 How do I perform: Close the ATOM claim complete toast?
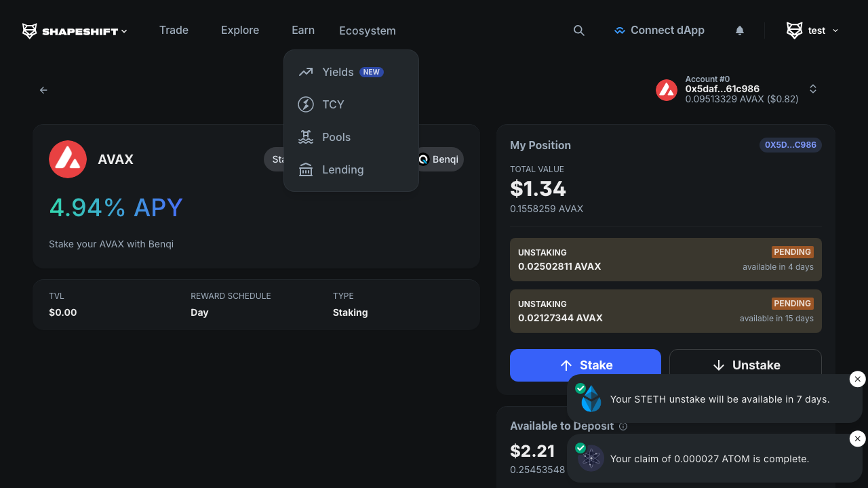click(857, 439)
